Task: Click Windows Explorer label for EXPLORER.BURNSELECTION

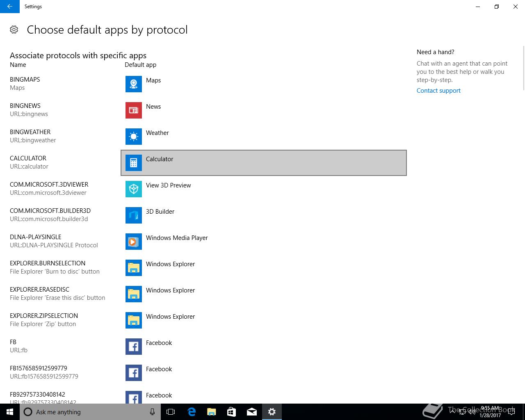Action: coord(170,264)
